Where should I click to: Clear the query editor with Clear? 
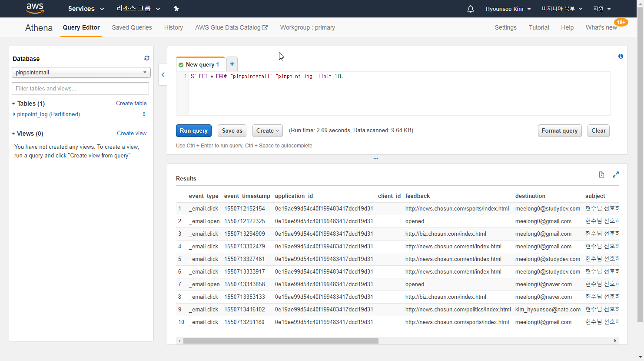598,130
